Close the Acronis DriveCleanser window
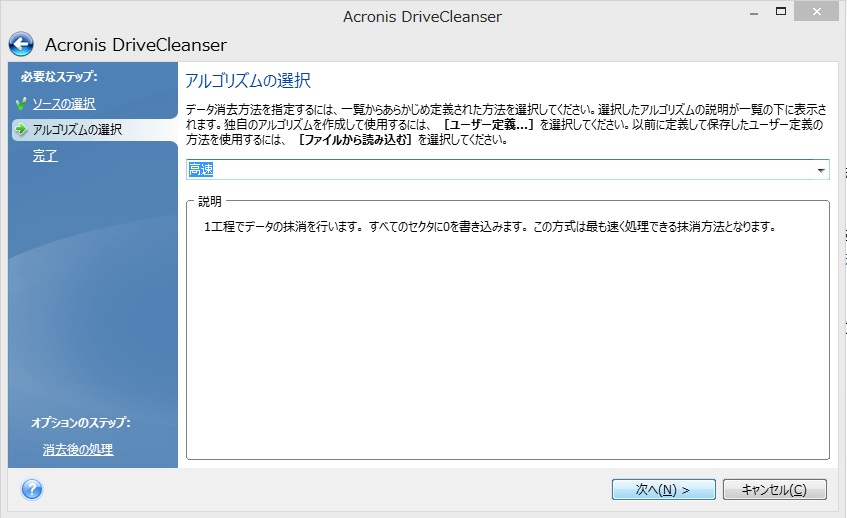 (x=816, y=11)
